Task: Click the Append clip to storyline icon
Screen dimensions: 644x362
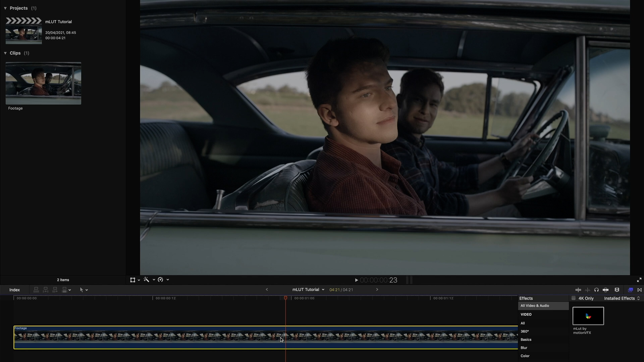Action: coord(55,290)
